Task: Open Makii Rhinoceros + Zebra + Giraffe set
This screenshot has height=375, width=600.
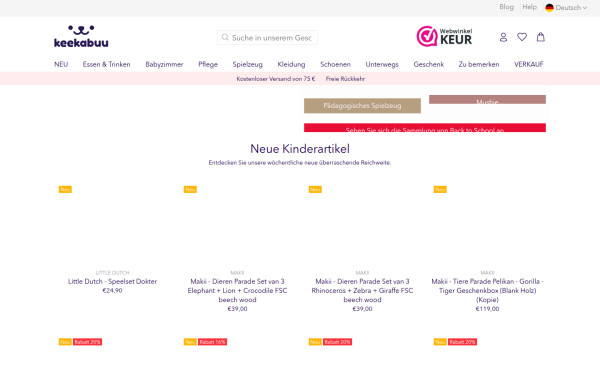Action: pos(362,290)
